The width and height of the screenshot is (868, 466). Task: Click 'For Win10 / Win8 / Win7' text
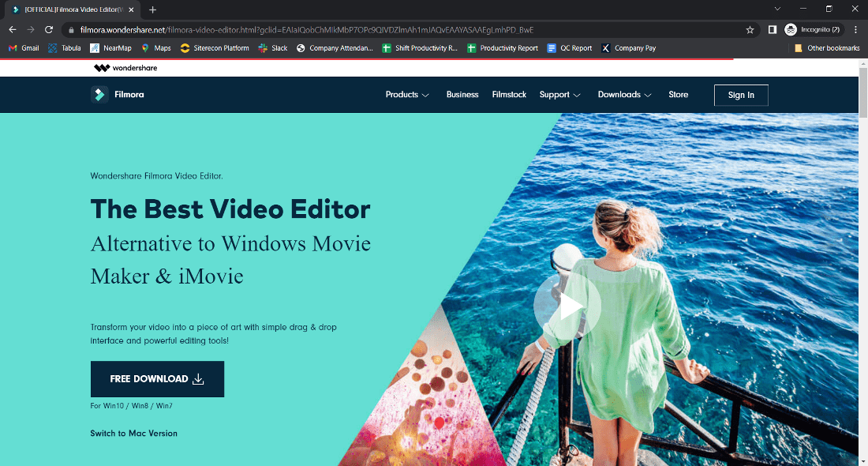coord(131,406)
